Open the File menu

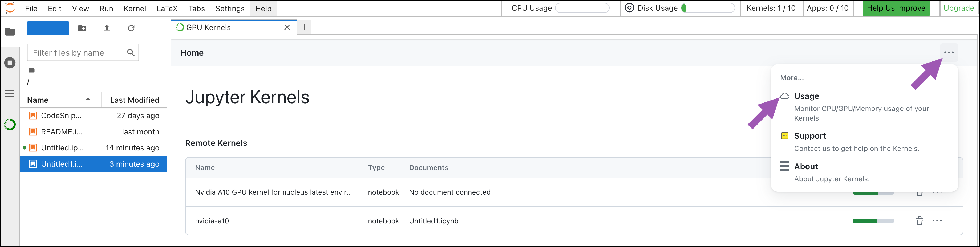(x=31, y=8)
